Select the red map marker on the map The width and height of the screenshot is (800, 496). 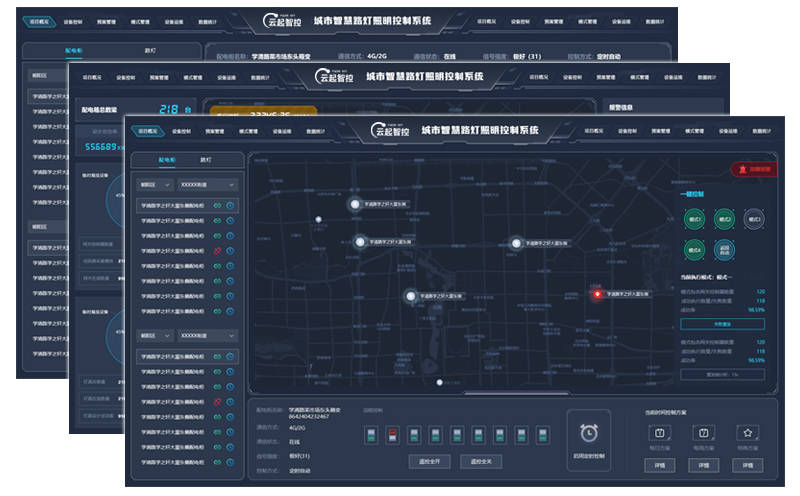point(598,294)
